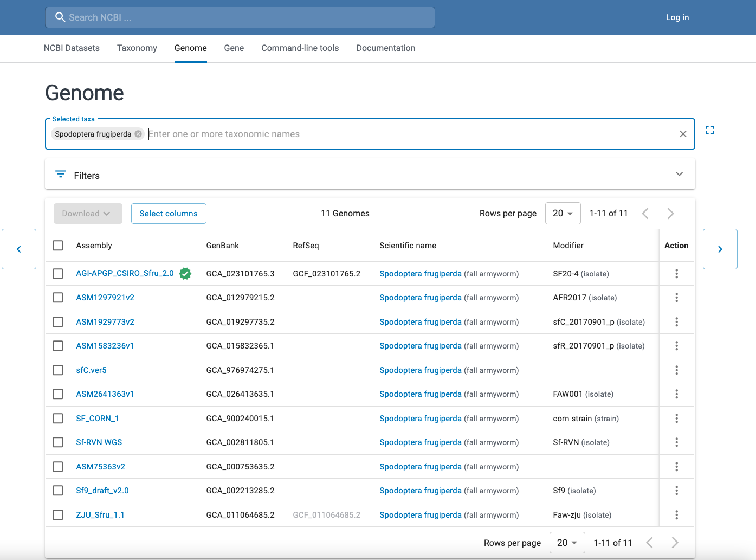Select the ZJU_Sfru_1.1 row checkbox

[x=58, y=515]
